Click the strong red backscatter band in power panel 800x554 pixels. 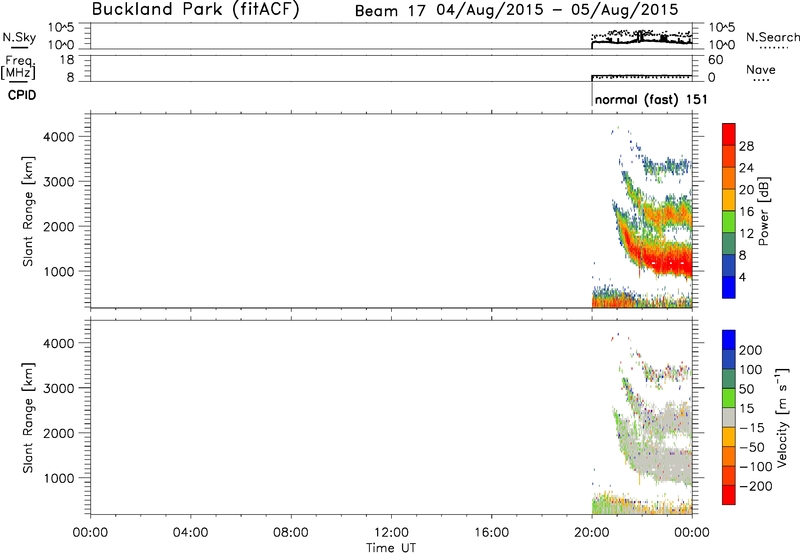[663, 260]
